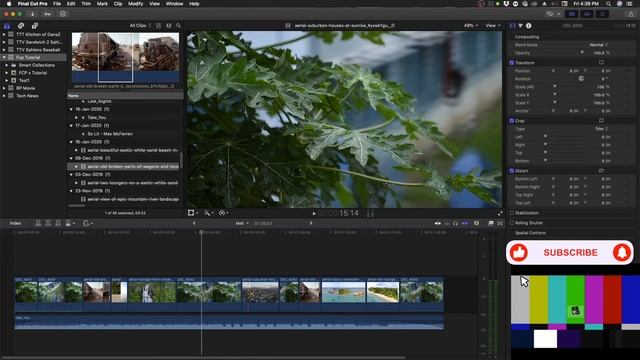Viewport: 640px width, 360px height.
Task: Expand the Tech News library
Action: [4, 96]
